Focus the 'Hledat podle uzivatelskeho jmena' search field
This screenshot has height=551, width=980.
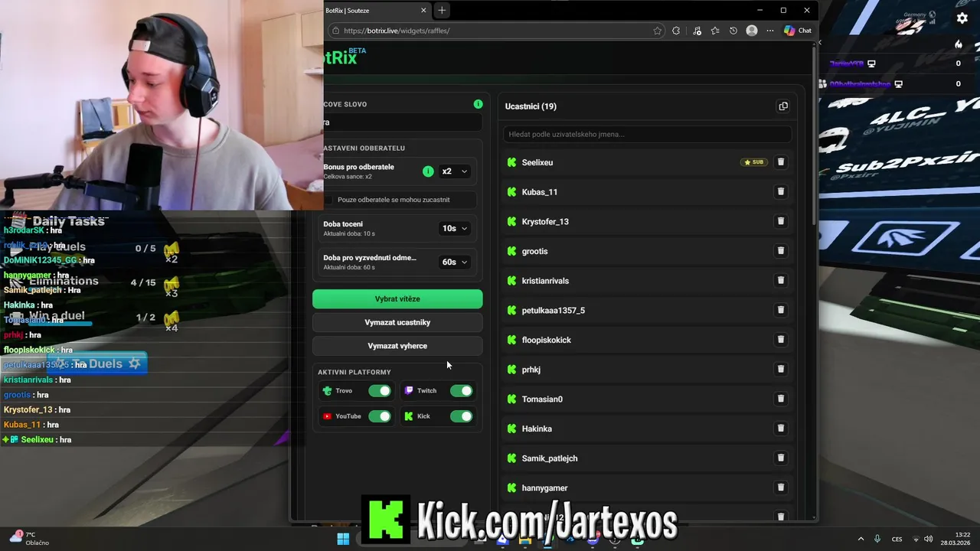tap(647, 134)
